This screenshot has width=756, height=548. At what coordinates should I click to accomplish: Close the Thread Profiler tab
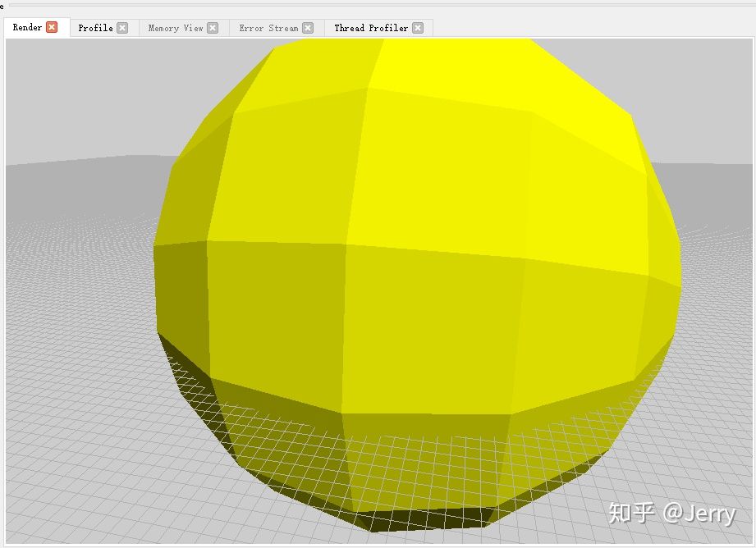pyautogui.click(x=418, y=28)
